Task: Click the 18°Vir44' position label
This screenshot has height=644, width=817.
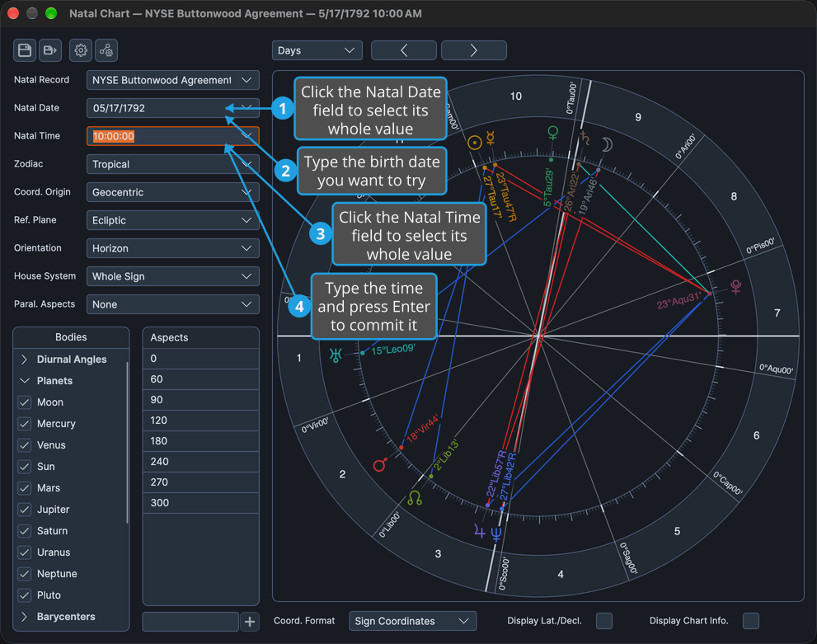Action: pos(423,428)
